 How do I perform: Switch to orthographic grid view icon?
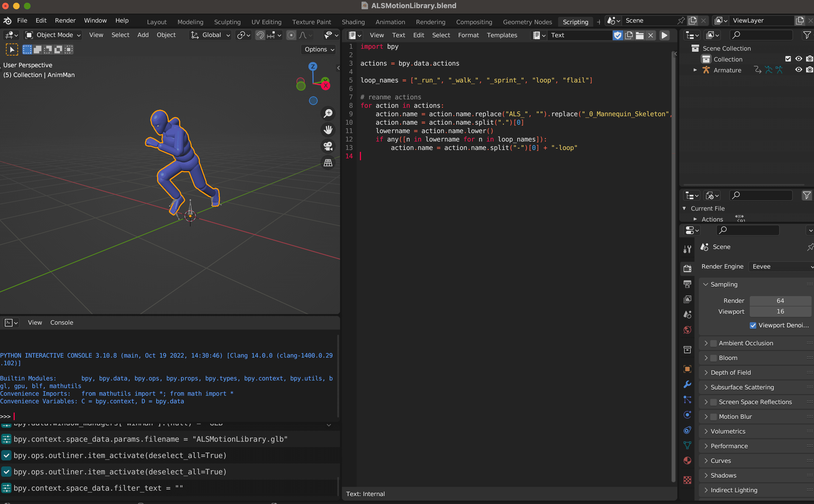point(328,163)
